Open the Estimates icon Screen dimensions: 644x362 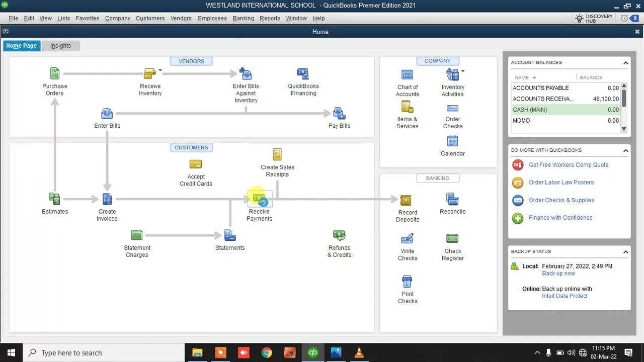click(x=55, y=199)
